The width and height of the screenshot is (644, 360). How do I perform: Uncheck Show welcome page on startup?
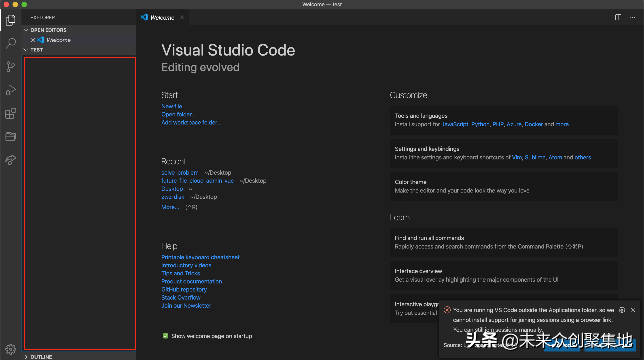tap(165, 336)
